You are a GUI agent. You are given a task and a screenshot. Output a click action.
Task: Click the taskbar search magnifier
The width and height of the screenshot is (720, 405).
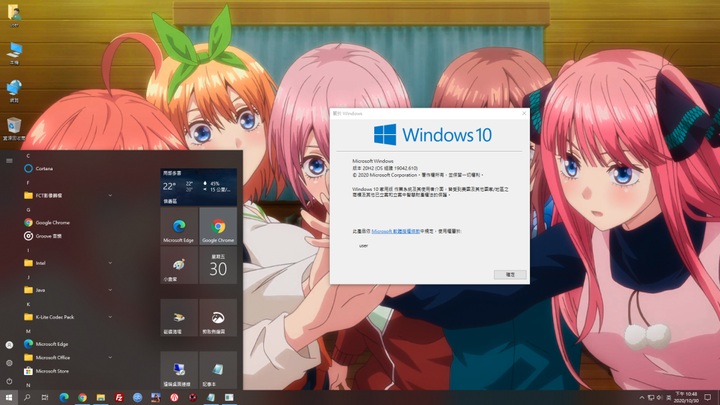coord(27,397)
